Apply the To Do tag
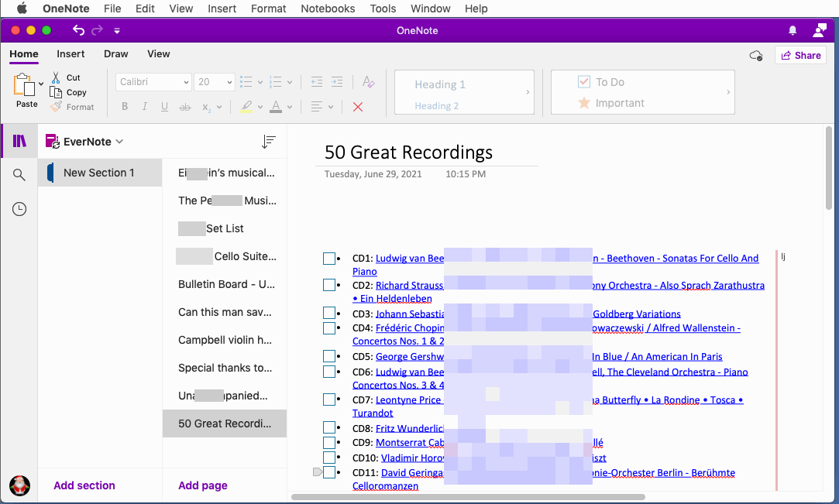 point(601,82)
